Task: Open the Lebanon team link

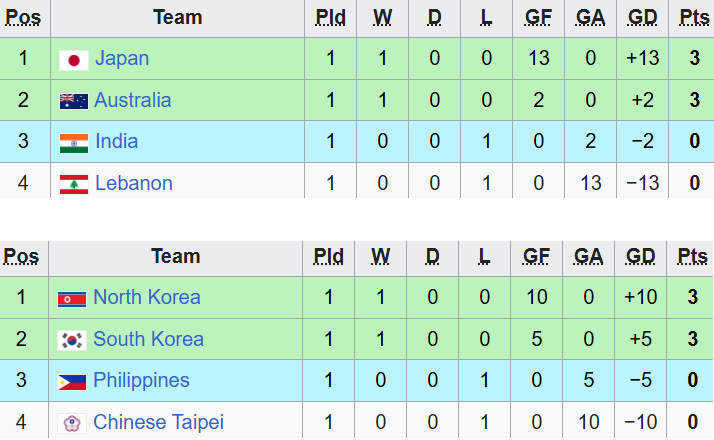Action: pyautogui.click(x=134, y=183)
